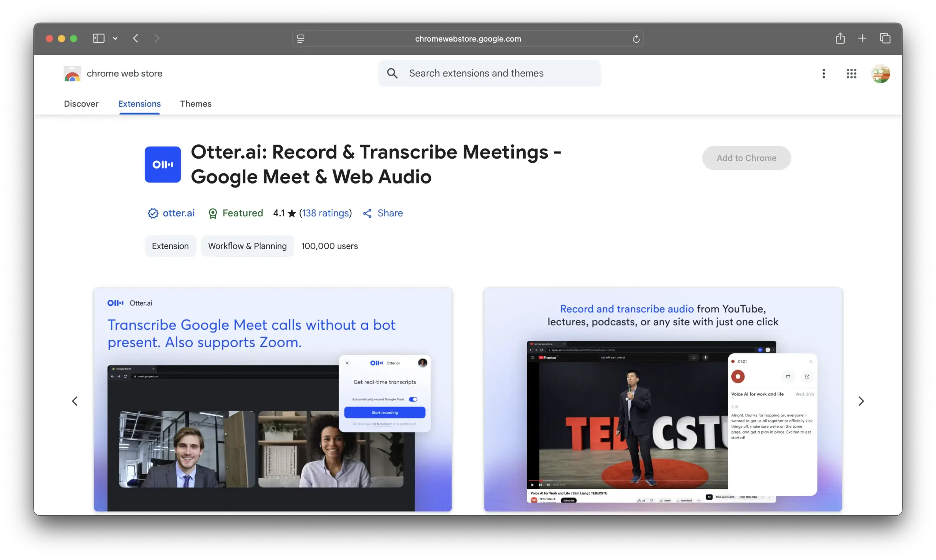Open the sidebar options dropdown arrow
The height and width of the screenshot is (560, 936).
[x=115, y=38]
